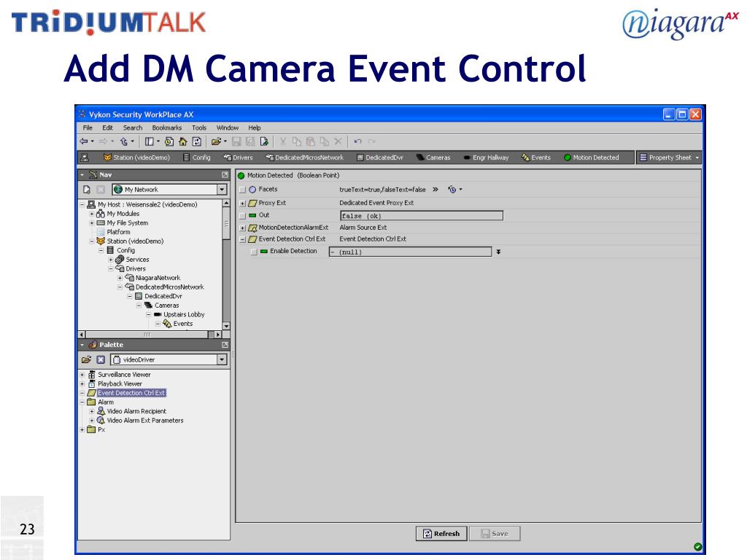Click the Home toolbar icon
Screen dimensions: 747x560
[183, 141]
